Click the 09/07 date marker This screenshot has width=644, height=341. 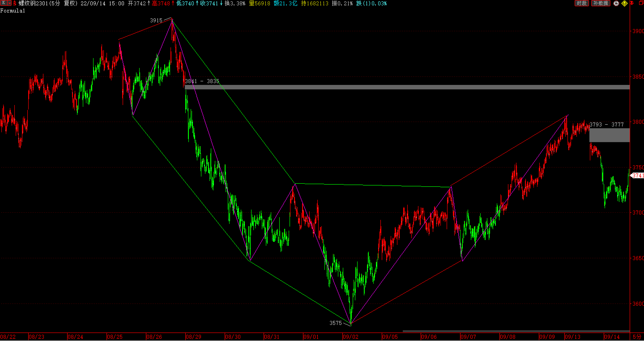tap(469, 337)
